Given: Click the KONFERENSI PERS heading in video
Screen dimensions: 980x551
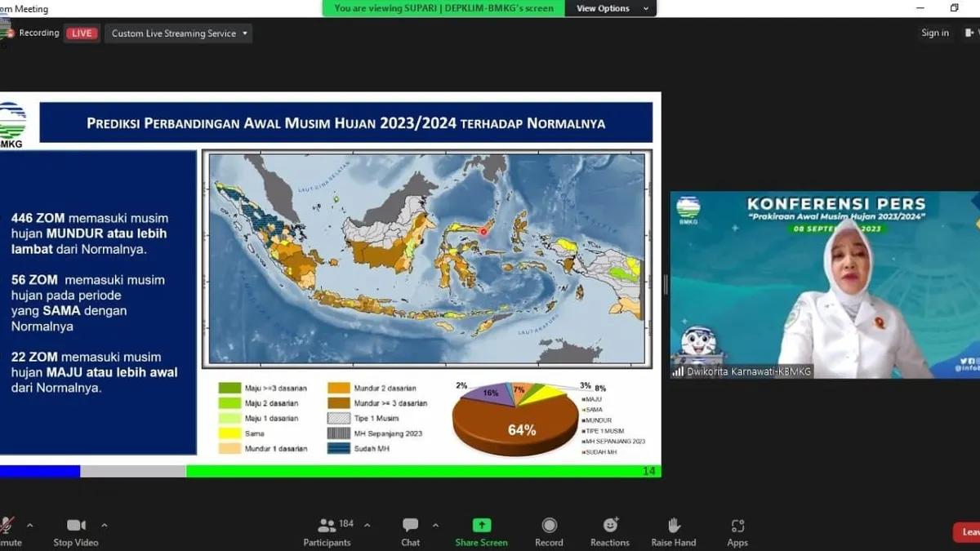Looking at the screenshot, I should (x=837, y=204).
